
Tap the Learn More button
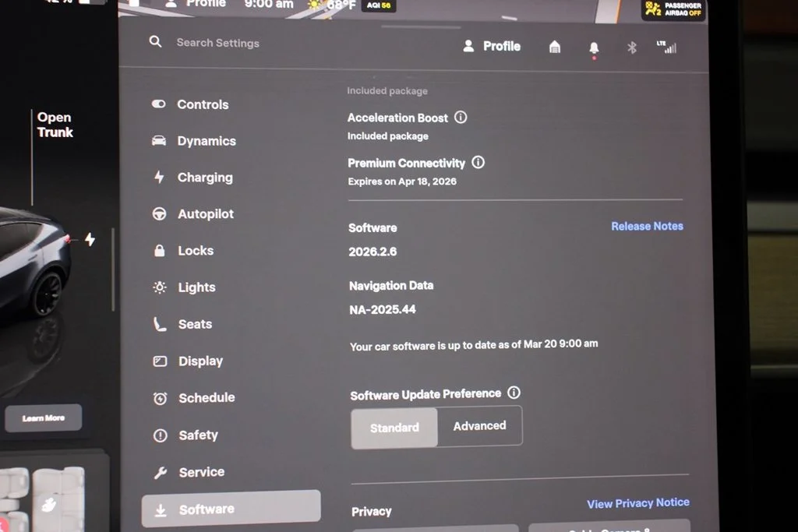coord(44,418)
